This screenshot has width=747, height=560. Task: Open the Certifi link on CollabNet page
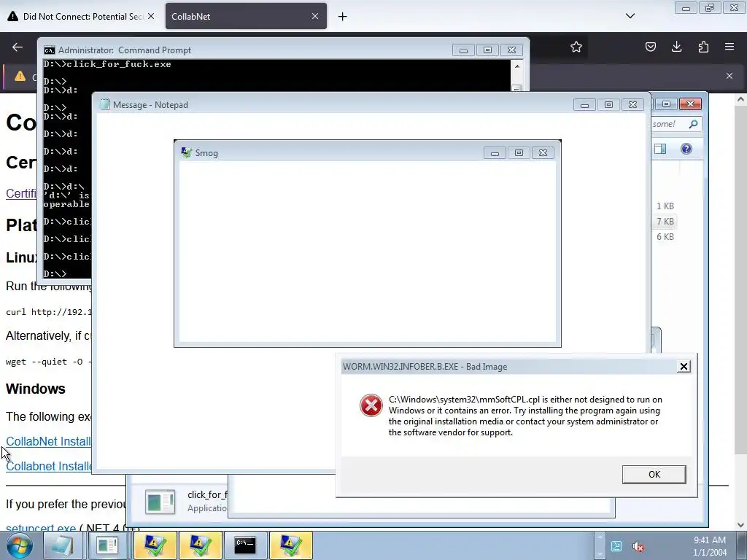pyautogui.click(x=21, y=193)
